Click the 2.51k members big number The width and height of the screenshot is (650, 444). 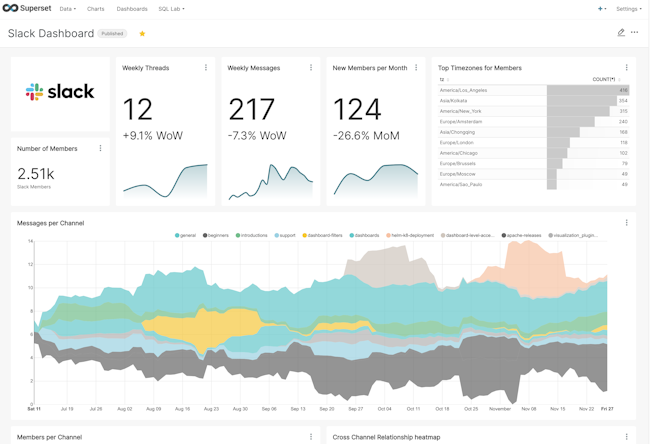tap(36, 174)
